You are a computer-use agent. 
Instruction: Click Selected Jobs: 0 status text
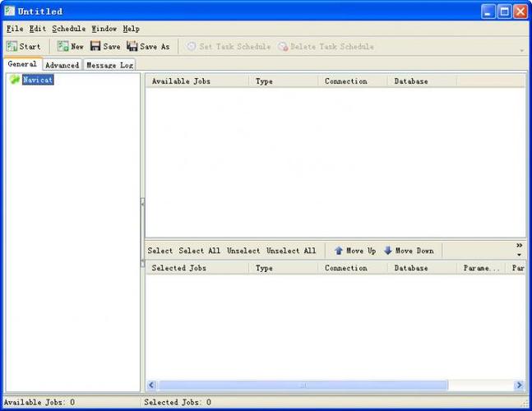click(x=178, y=402)
